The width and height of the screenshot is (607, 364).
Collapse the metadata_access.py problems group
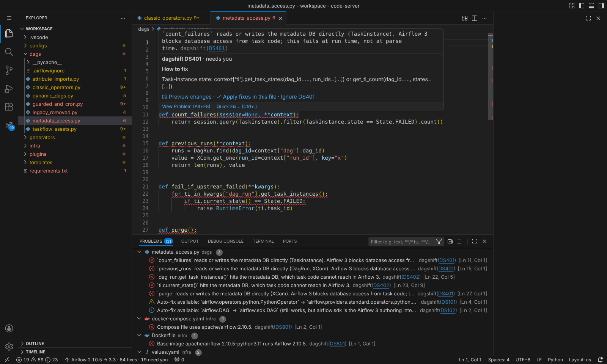pyautogui.click(x=139, y=252)
